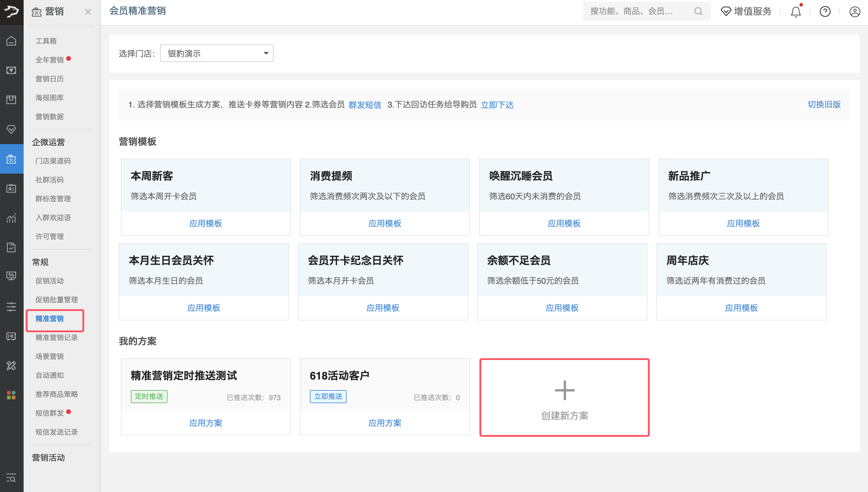868x492 pixels.
Task: Open the user account avatar icon
Action: (854, 12)
